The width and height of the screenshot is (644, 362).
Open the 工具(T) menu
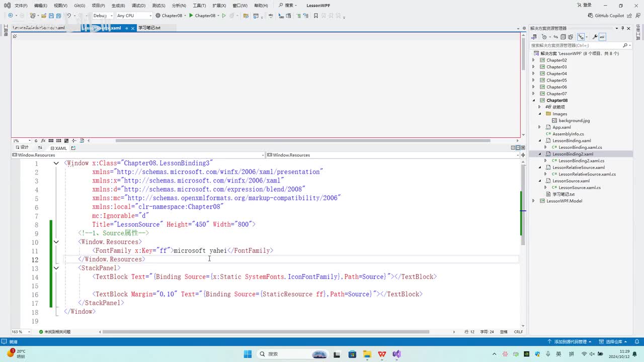click(199, 6)
